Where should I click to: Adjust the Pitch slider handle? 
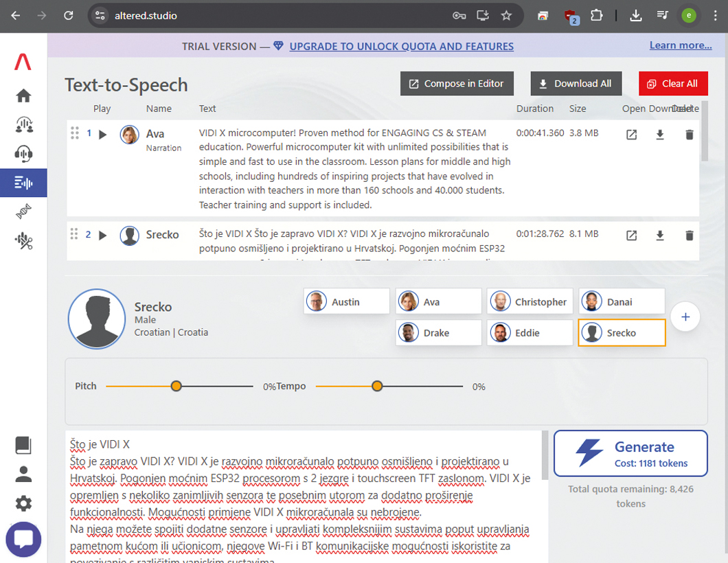177,387
